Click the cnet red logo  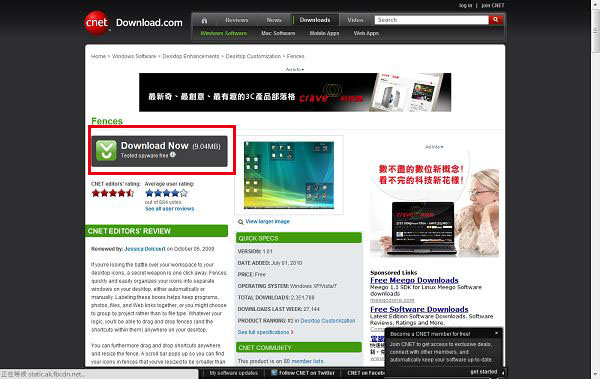[96, 23]
